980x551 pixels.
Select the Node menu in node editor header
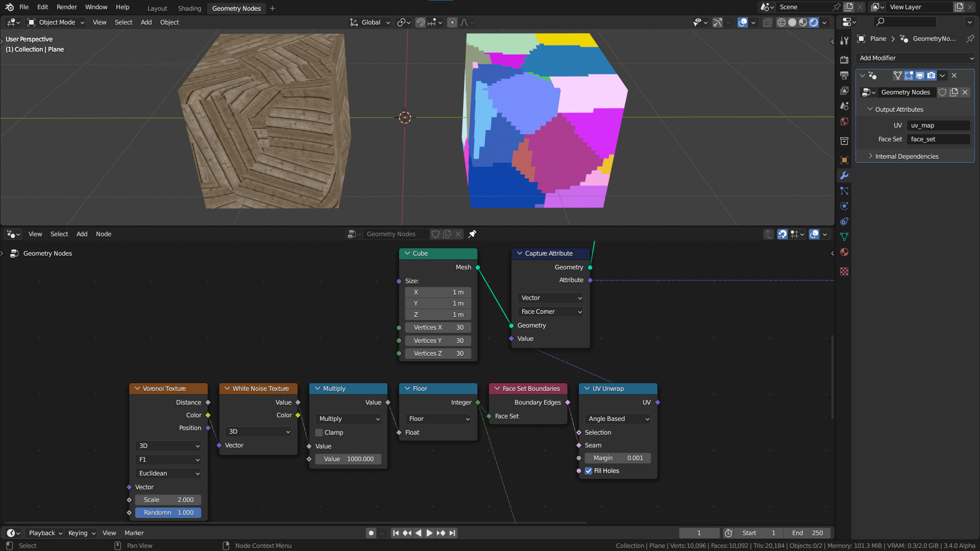[x=103, y=234]
